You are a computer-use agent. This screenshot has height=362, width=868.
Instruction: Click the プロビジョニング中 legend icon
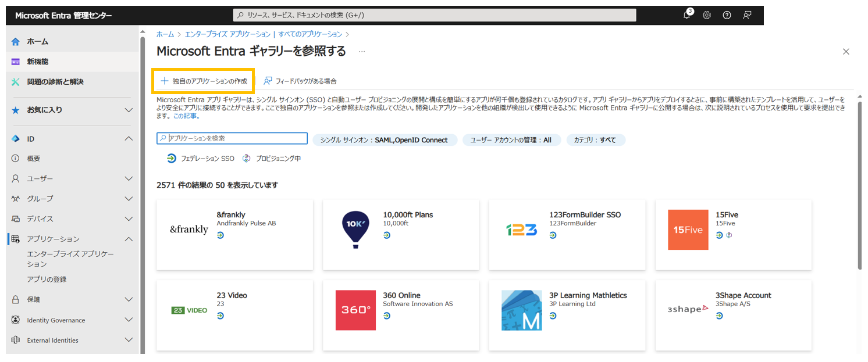tap(247, 158)
